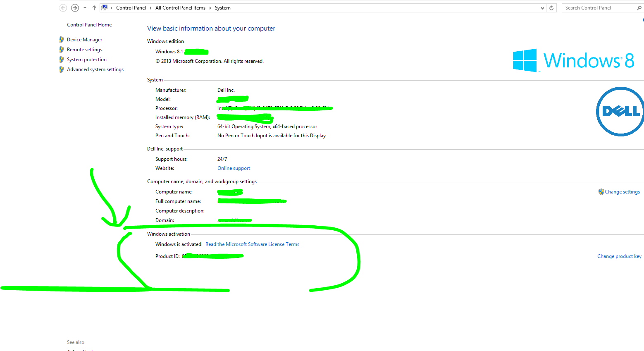Click the Back navigation arrow
The width and height of the screenshot is (644, 351).
coord(63,8)
